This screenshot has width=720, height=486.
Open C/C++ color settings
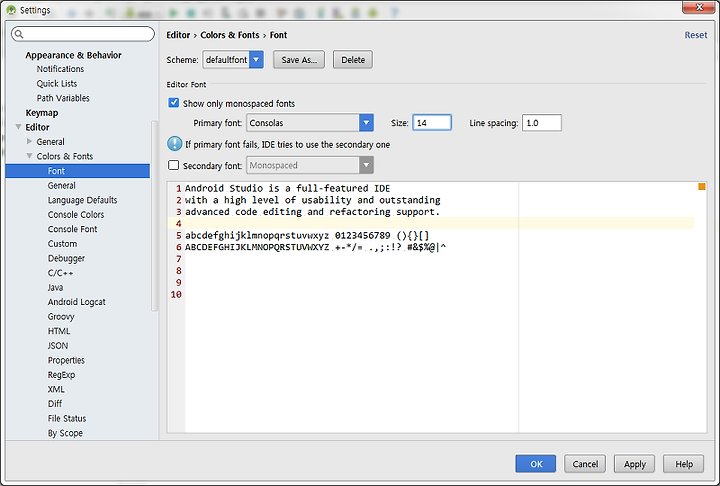tap(60, 273)
